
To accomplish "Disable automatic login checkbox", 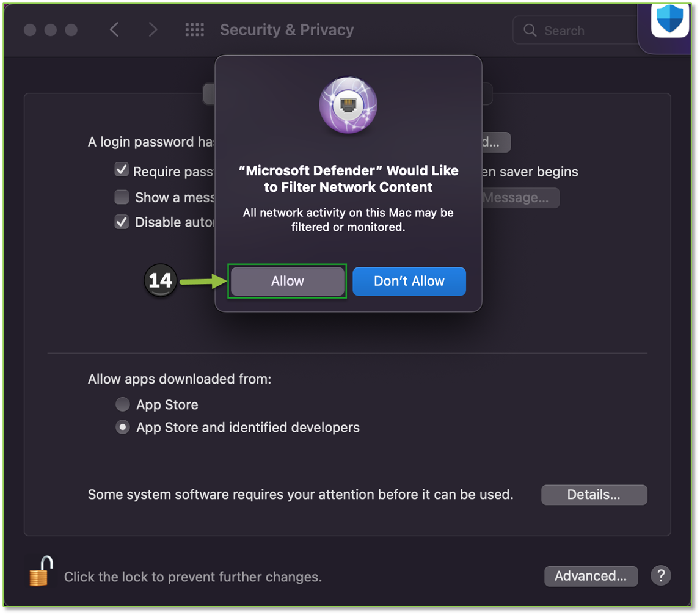I will coord(122,222).
